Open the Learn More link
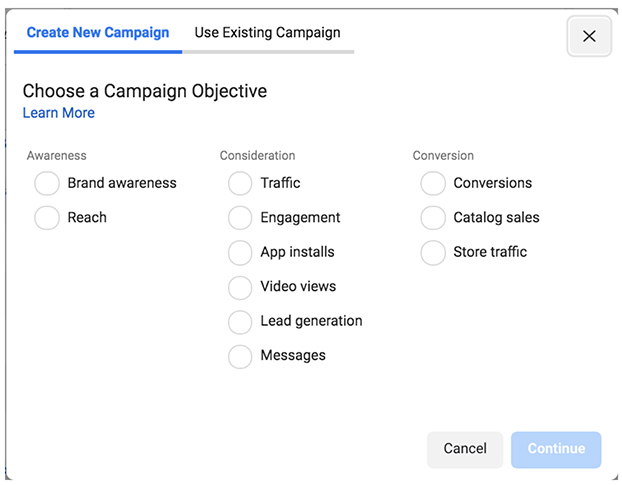This screenshot has height=485, width=622. [x=59, y=113]
